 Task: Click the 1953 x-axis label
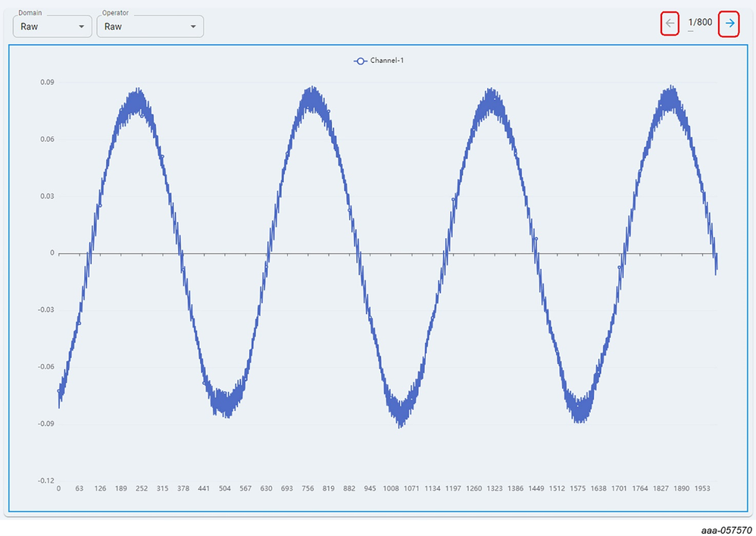click(702, 488)
